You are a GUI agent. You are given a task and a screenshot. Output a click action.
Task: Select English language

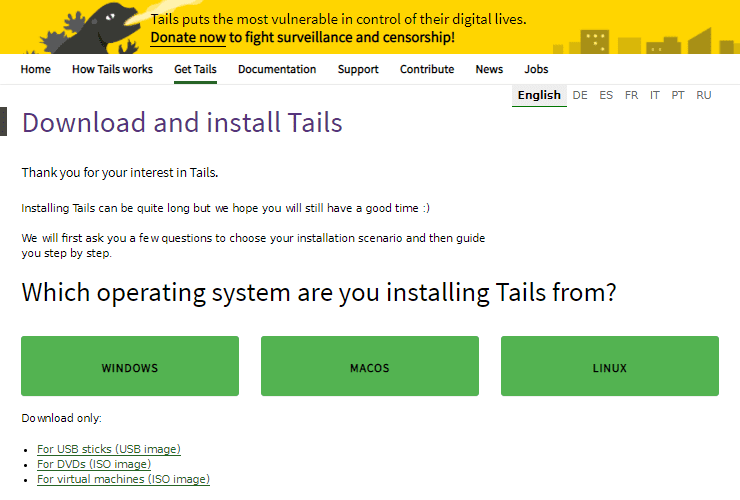[x=539, y=95]
